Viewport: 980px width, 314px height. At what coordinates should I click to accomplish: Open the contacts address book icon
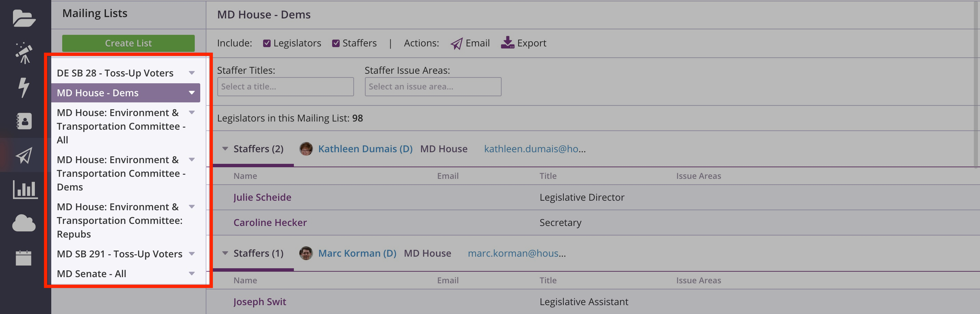click(24, 121)
